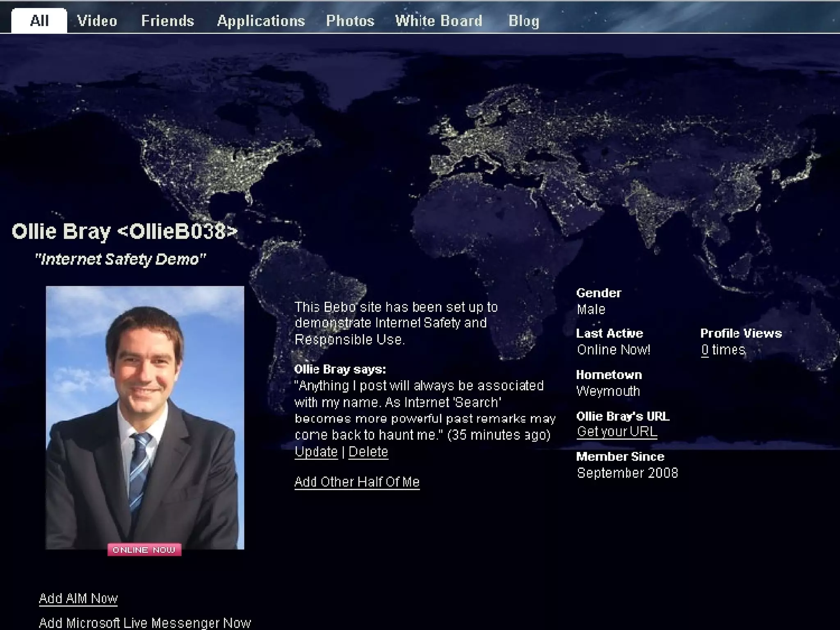Screen dimensions: 840x630
Task: Open Add Other Half Of Me link
Action: tap(357, 482)
